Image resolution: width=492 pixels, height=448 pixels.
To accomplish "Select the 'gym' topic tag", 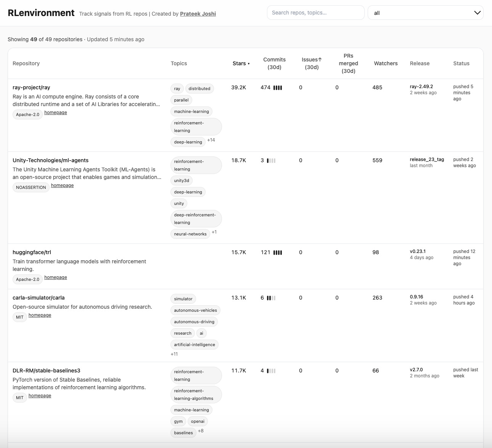I will point(178,421).
